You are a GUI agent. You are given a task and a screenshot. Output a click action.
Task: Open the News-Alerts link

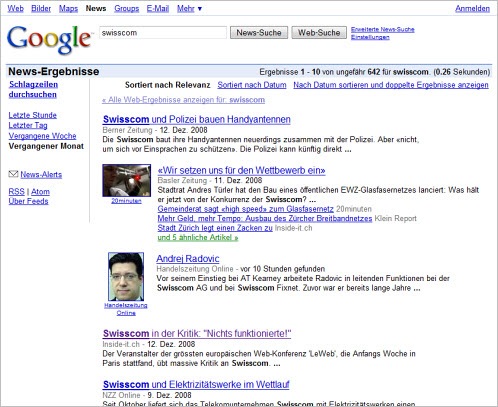41,174
